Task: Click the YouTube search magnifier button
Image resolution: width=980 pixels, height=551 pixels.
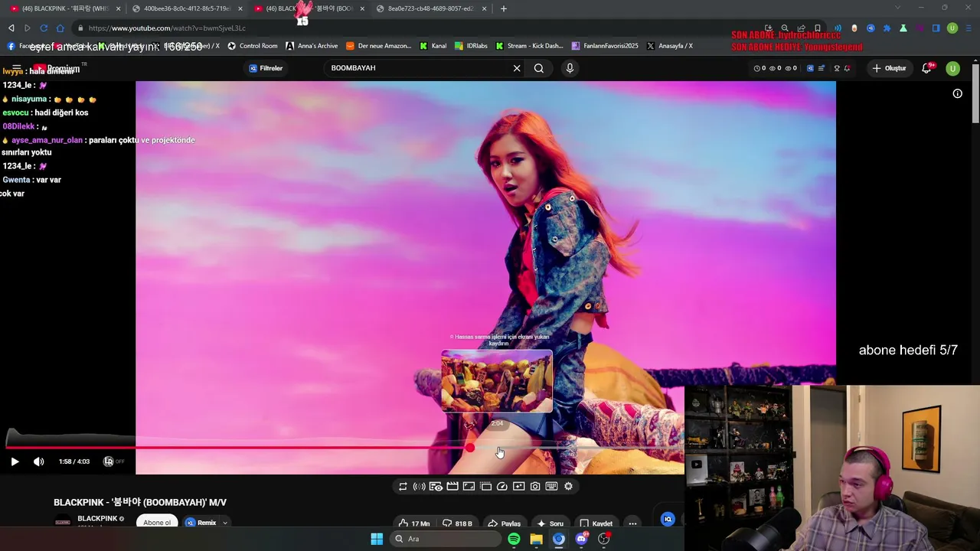Action: tap(539, 68)
